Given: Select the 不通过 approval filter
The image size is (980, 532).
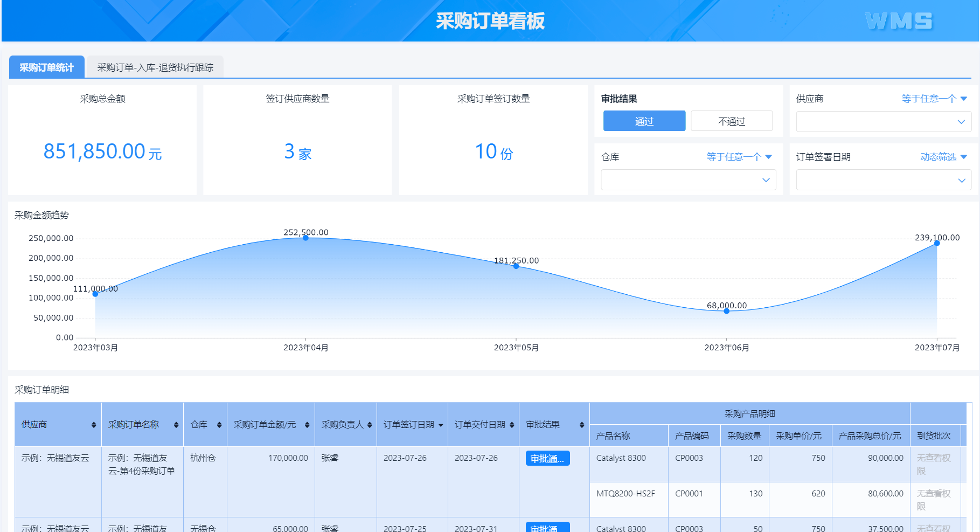Looking at the screenshot, I should [x=731, y=121].
